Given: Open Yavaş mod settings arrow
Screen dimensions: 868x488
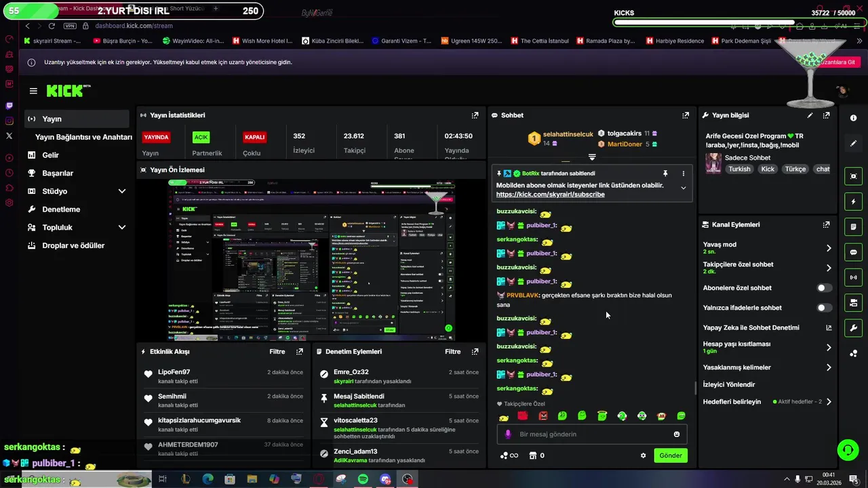Looking at the screenshot, I should tap(828, 248).
